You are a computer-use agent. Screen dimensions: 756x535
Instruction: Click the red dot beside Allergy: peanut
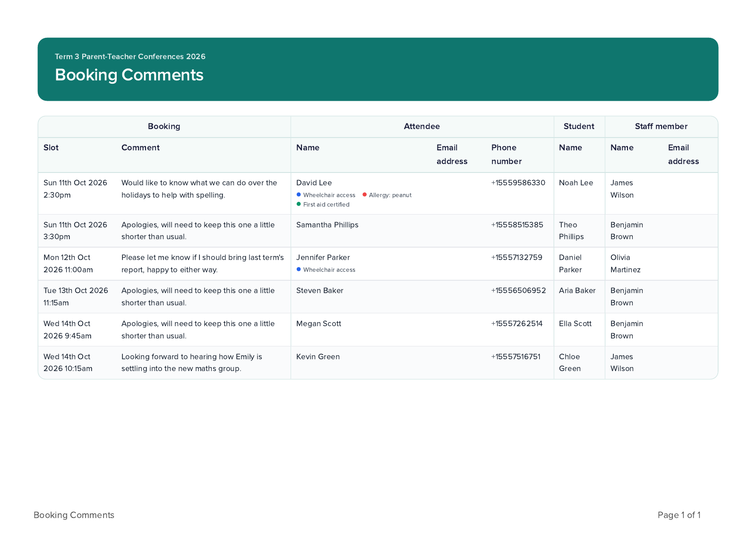[364, 195]
